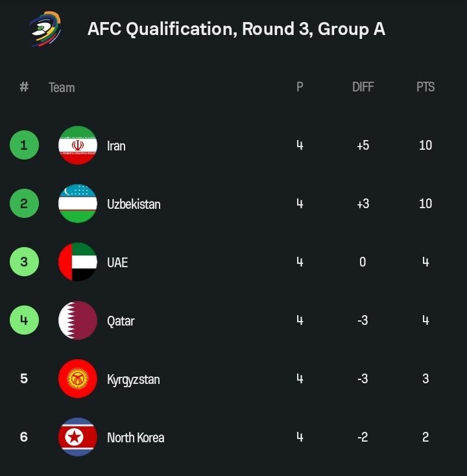Click the North Korea flag icon

click(78, 437)
